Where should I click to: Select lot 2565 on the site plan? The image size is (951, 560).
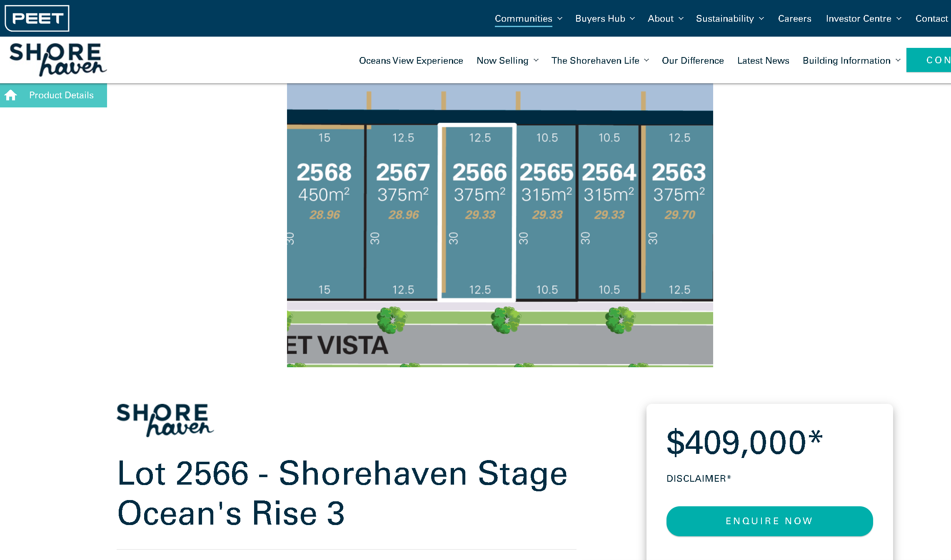[x=547, y=212]
